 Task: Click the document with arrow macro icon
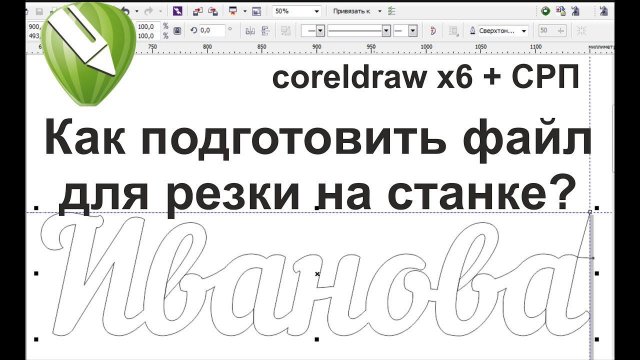tap(561, 11)
